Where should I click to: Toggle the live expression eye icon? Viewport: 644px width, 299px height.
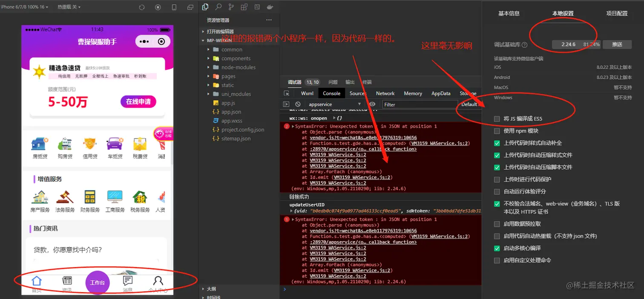(372, 104)
